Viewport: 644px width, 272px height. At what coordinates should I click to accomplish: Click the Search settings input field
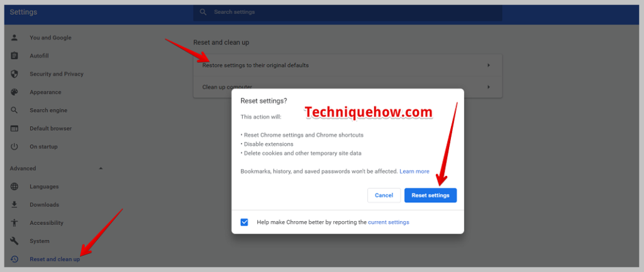point(347,13)
